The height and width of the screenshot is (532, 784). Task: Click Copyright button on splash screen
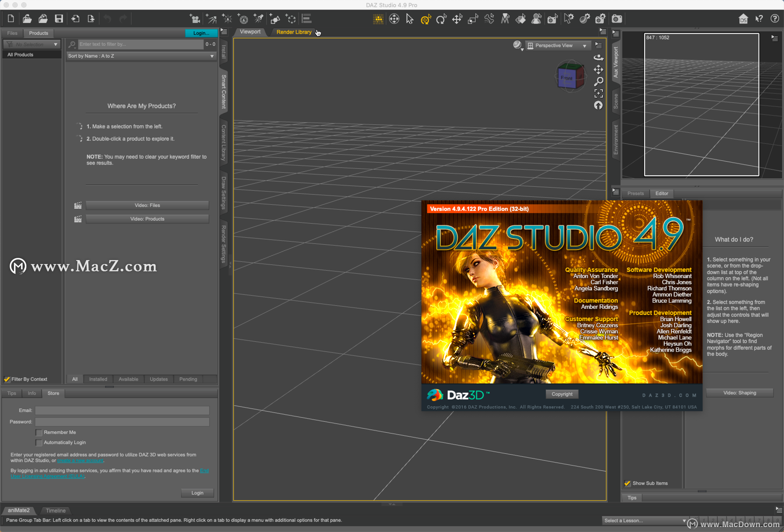(562, 394)
